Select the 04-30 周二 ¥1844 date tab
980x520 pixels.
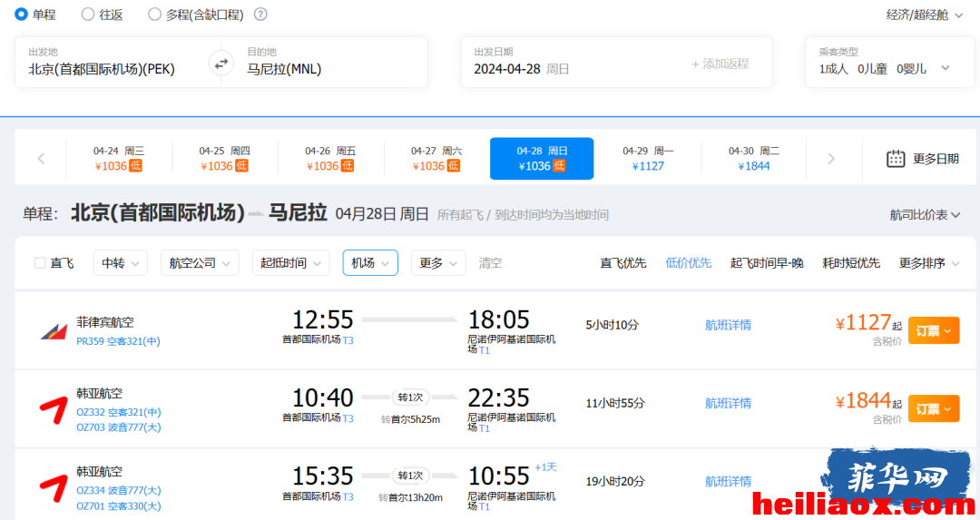point(754,159)
